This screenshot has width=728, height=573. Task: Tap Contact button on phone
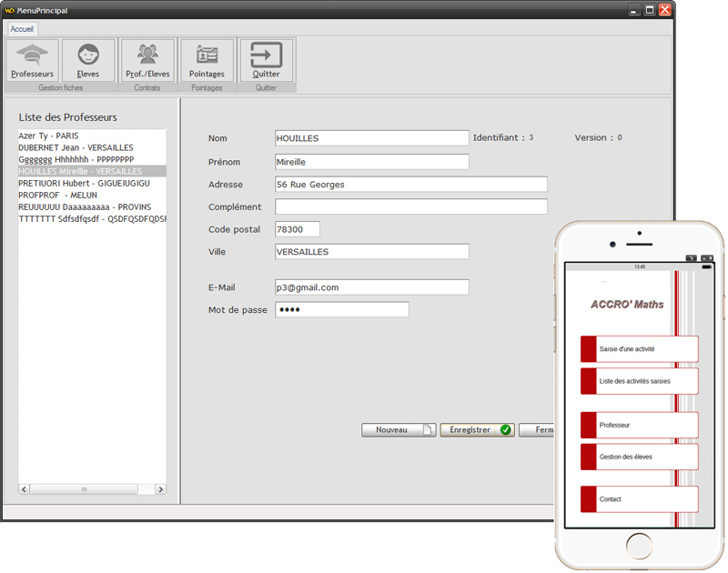pos(640,499)
